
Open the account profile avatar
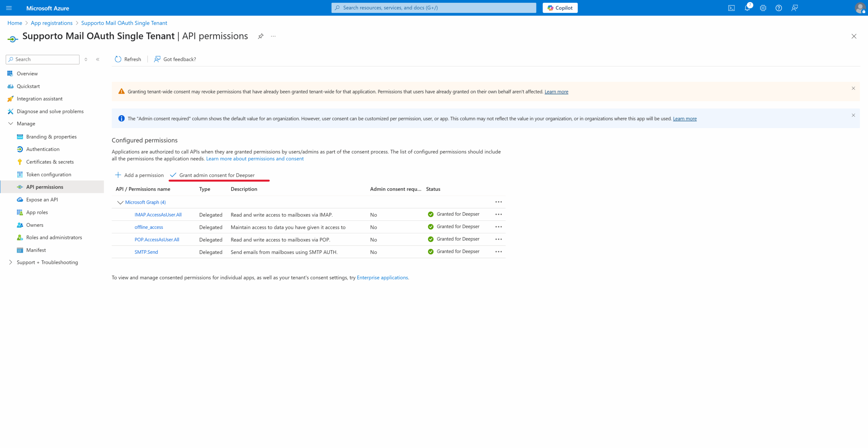click(x=860, y=8)
